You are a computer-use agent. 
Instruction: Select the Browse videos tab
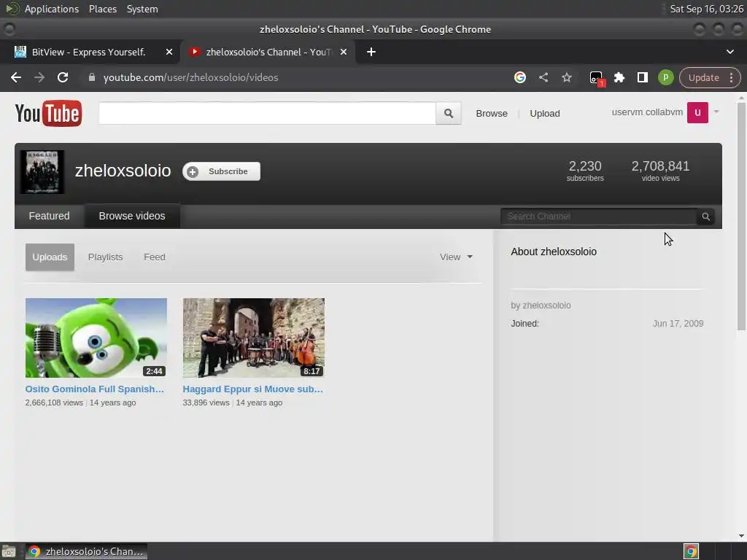pos(132,216)
